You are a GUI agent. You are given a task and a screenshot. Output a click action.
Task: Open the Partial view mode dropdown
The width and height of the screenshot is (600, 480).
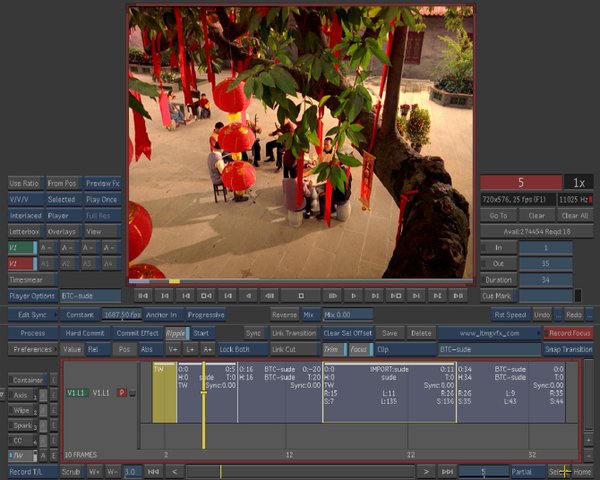pyautogui.click(x=528, y=471)
